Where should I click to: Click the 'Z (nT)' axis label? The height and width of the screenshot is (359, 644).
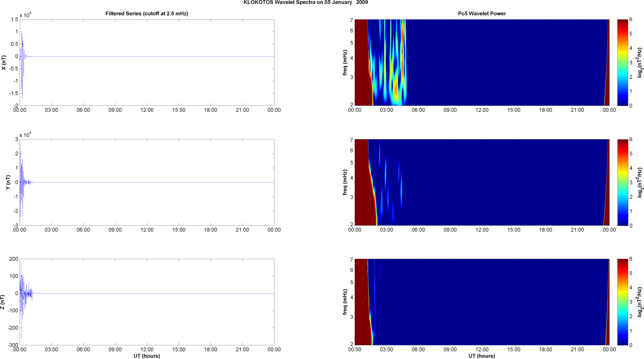3,302
